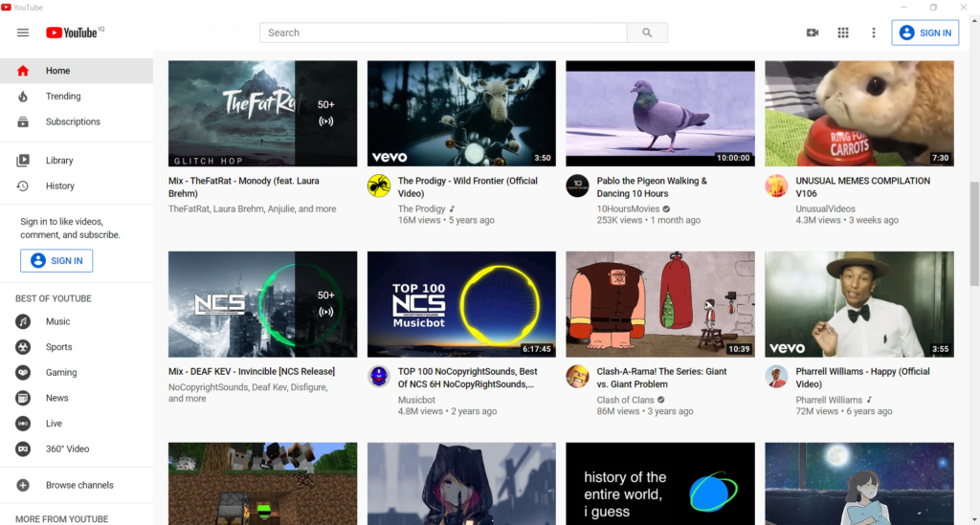
Task: Open title 'The Prodigy - Wild Frontier (Official Video)'
Action: [x=467, y=186]
